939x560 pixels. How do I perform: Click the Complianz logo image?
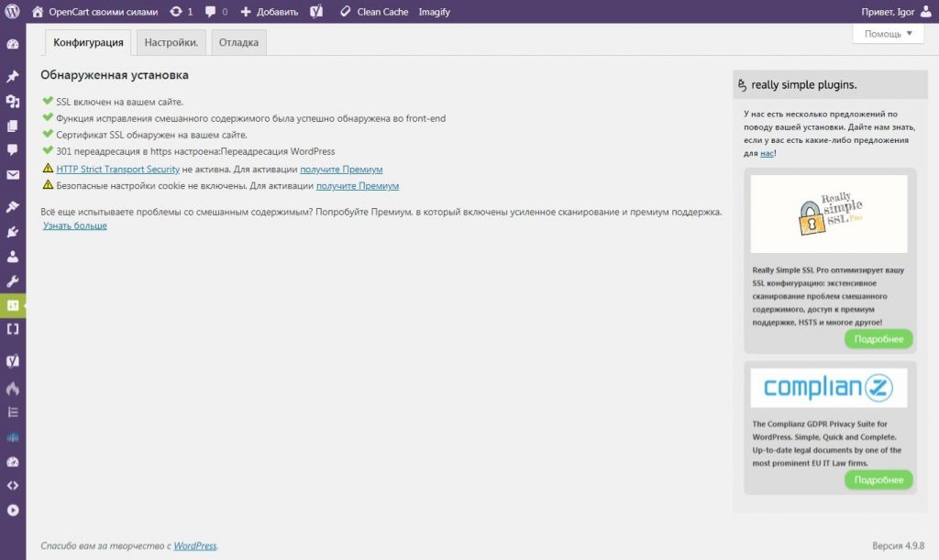(829, 388)
